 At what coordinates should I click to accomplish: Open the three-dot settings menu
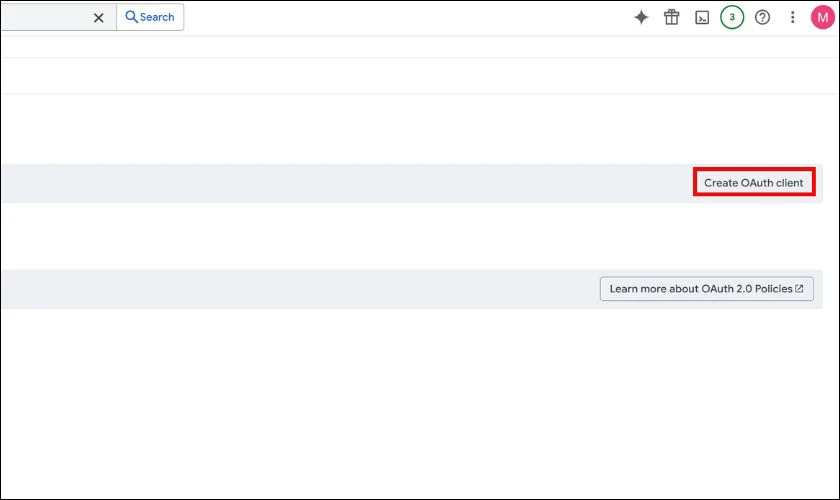tap(792, 17)
